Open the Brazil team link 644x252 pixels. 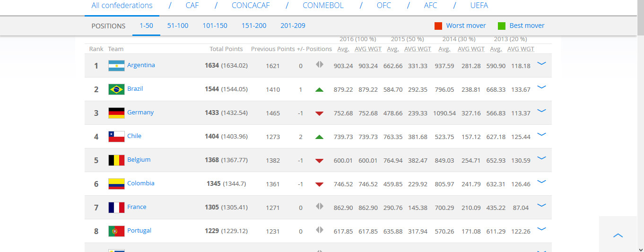(x=135, y=89)
